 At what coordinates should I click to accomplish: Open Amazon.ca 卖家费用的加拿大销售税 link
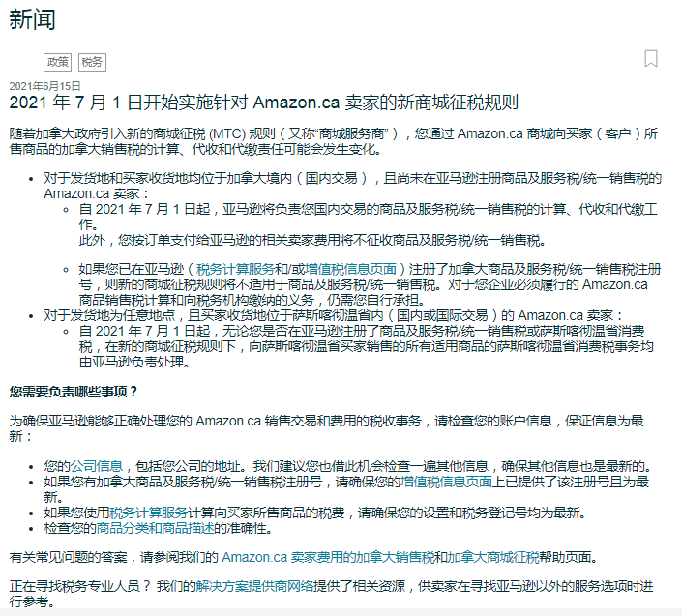pyautogui.click(x=328, y=557)
